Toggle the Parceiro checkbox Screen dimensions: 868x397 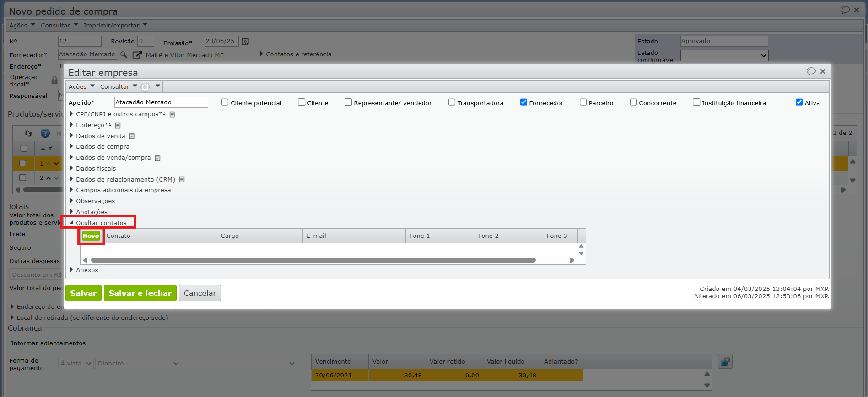(583, 102)
